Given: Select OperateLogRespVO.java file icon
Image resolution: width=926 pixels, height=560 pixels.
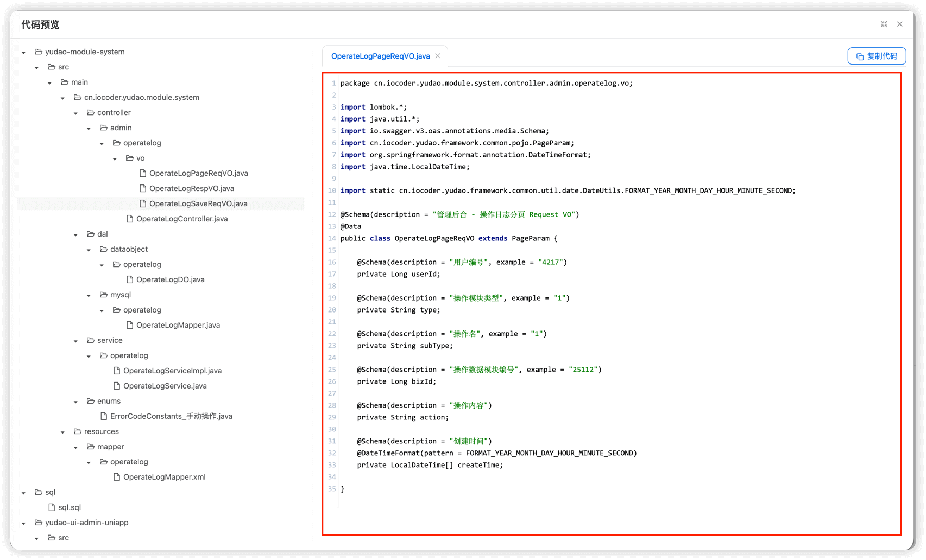Looking at the screenshot, I should point(143,188).
